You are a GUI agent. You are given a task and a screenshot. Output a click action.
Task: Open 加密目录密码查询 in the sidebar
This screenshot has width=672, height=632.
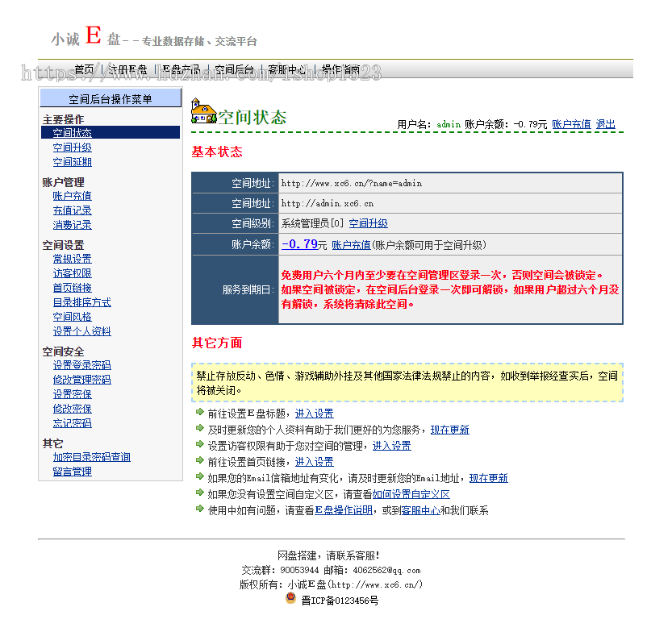92,457
